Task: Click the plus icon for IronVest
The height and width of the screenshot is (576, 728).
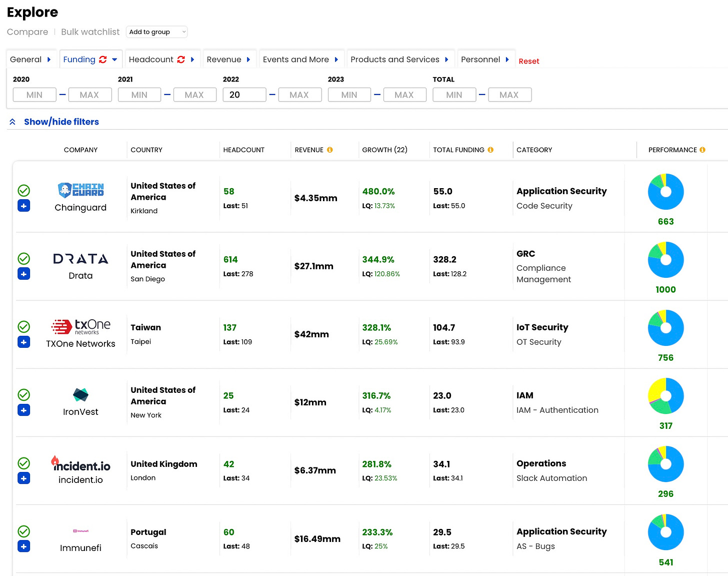Action: click(24, 410)
